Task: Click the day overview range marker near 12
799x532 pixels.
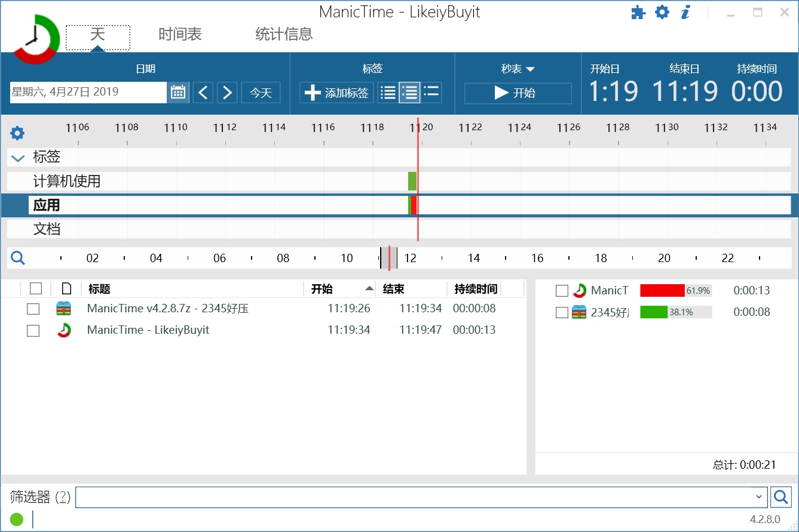Action: coord(388,258)
